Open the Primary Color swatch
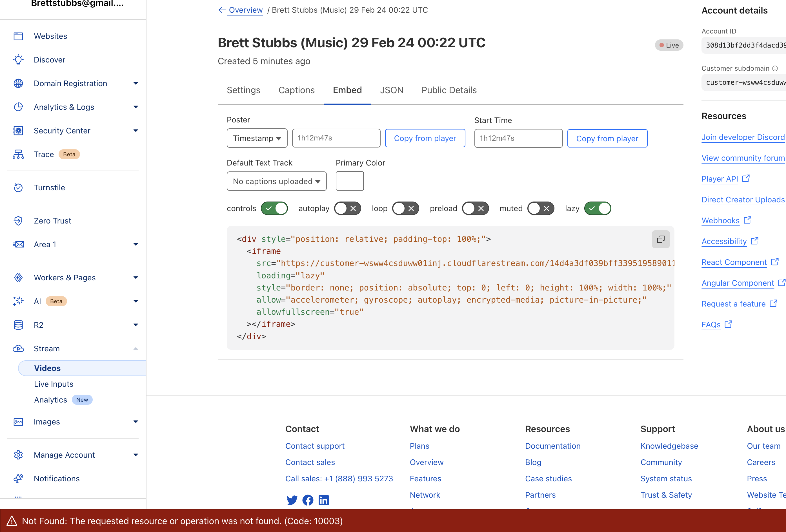The image size is (786, 532). point(349,181)
